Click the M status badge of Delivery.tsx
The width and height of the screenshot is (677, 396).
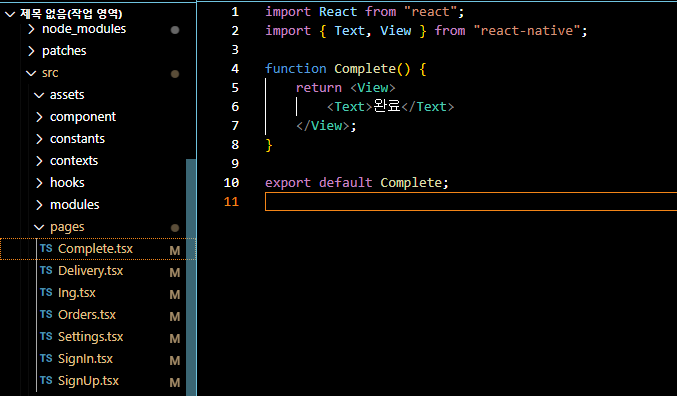[x=175, y=273]
